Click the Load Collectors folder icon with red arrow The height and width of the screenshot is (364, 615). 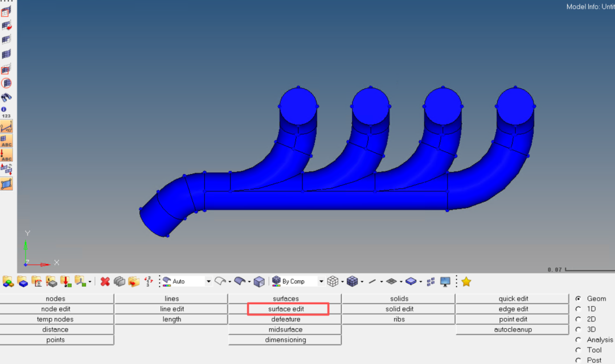pyautogui.click(x=65, y=282)
